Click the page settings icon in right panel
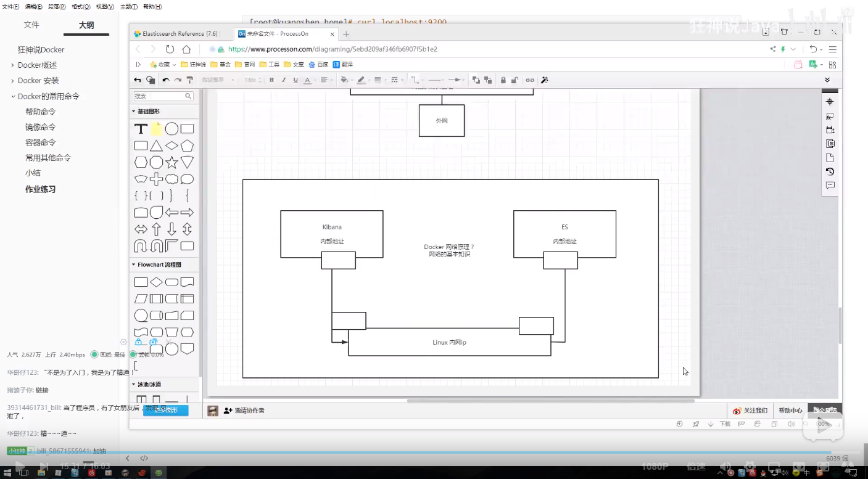Screen dimensions: 868x479 830,158
